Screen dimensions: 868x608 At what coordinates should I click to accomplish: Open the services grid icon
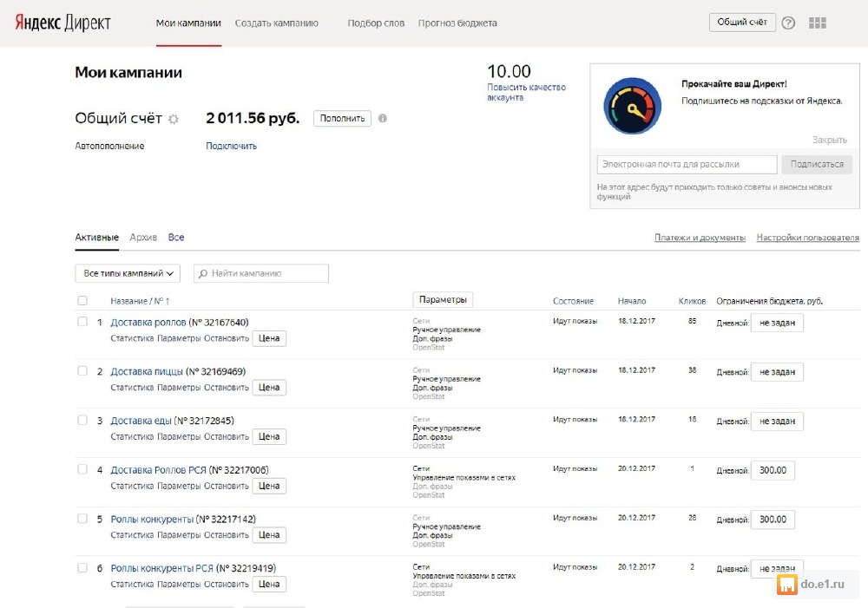point(818,23)
